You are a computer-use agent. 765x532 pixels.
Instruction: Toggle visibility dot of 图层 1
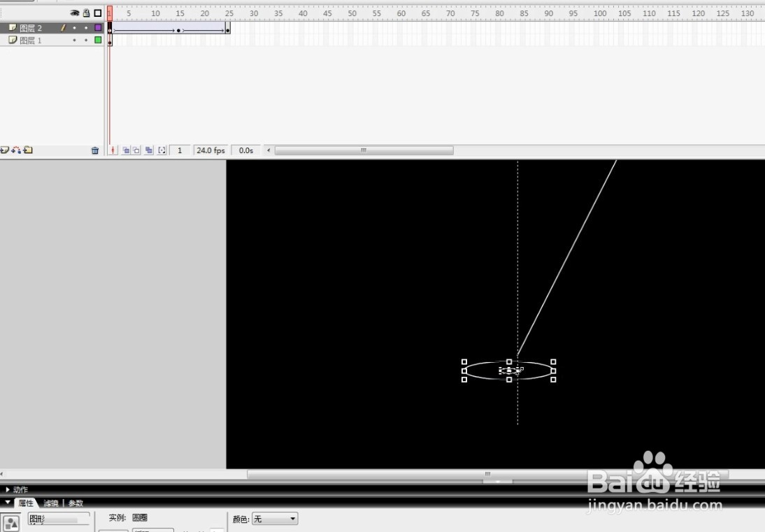pos(75,40)
